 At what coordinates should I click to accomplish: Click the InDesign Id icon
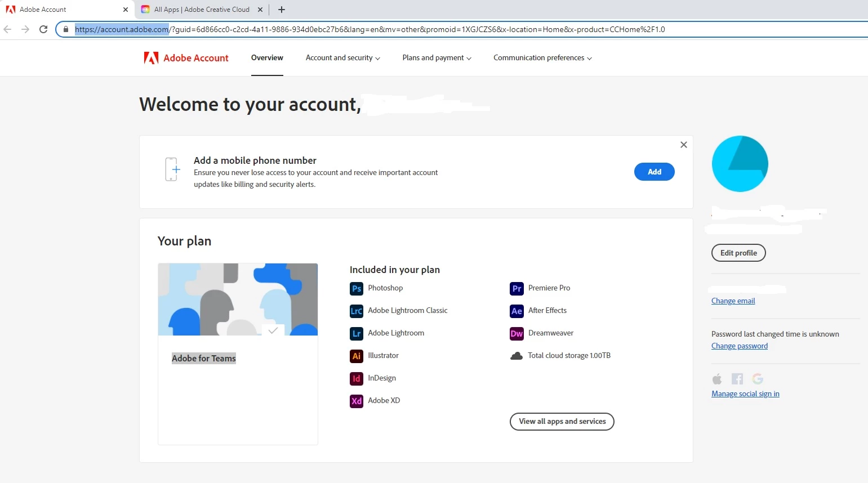[357, 379]
